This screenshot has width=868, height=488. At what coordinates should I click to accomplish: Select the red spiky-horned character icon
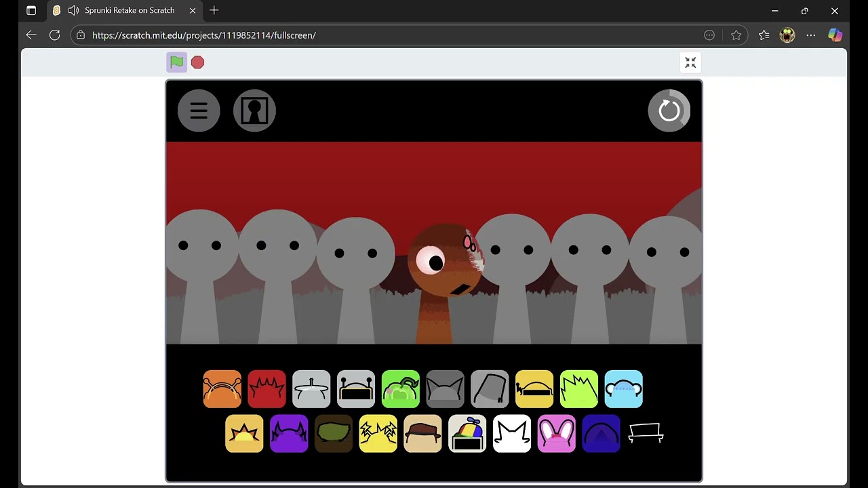[x=267, y=389]
